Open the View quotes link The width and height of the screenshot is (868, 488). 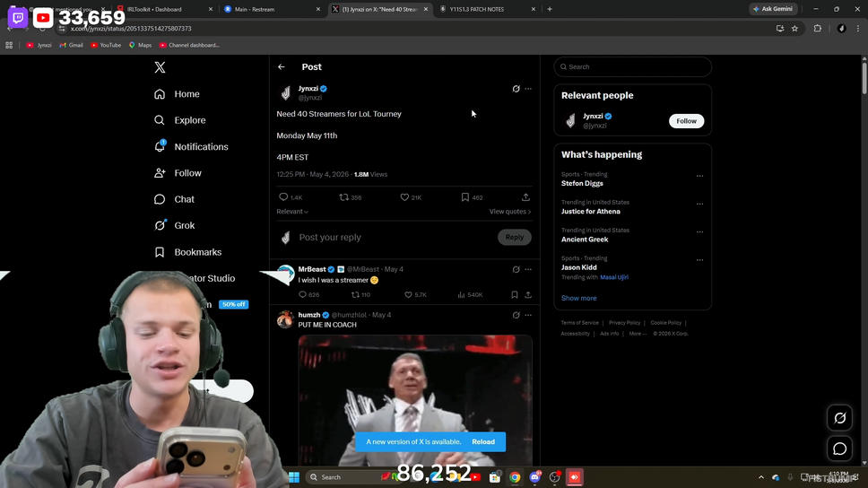[510, 212]
